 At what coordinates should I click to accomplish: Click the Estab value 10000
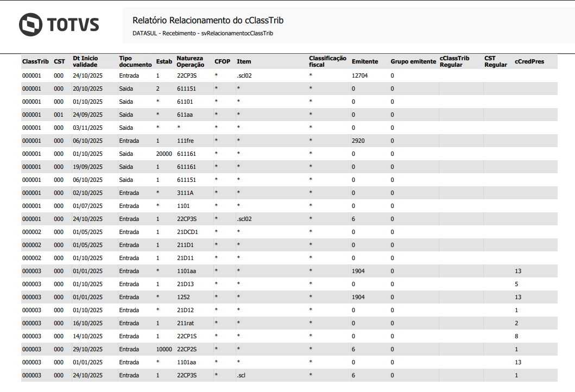click(x=164, y=350)
